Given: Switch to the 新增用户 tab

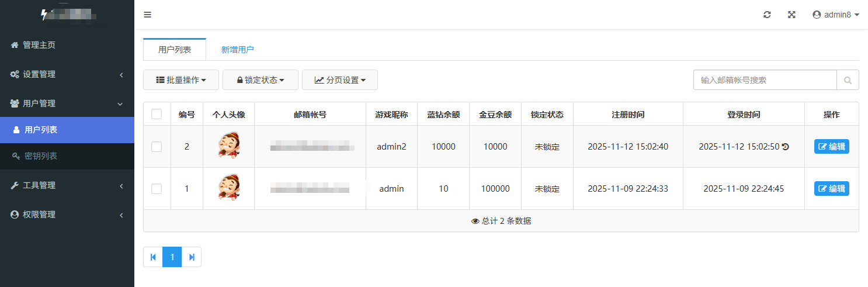Looking at the screenshot, I should click(x=237, y=50).
